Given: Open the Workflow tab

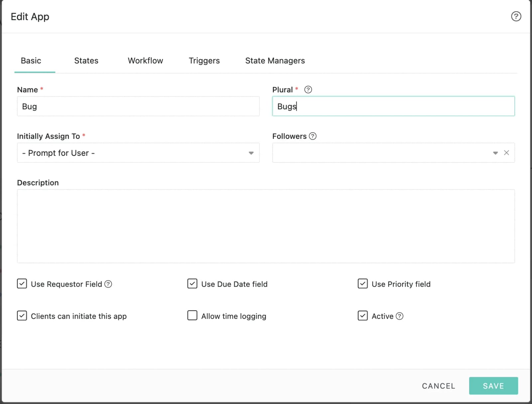Looking at the screenshot, I should [145, 61].
